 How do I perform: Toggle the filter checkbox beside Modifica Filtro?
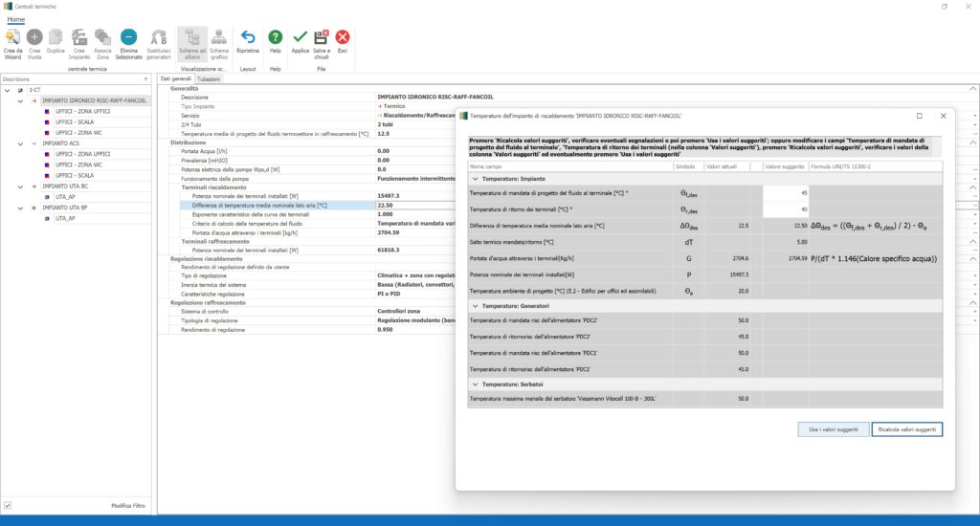pyautogui.click(x=8, y=505)
